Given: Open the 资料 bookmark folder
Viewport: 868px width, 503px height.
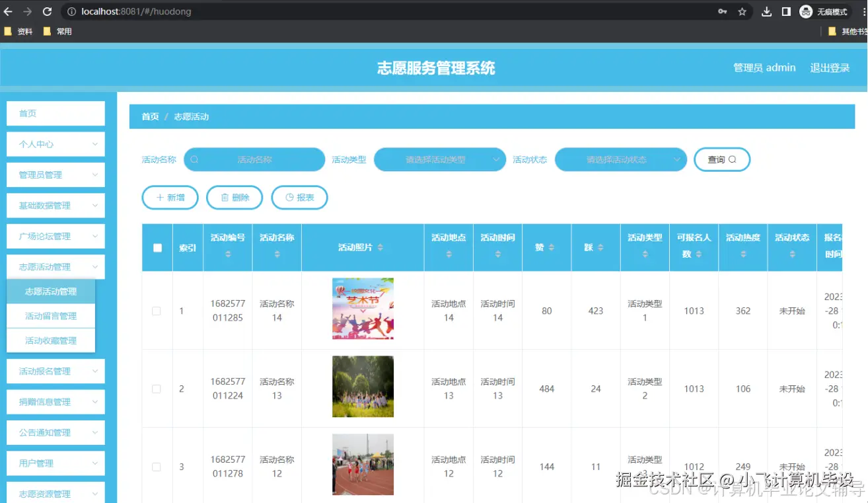Looking at the screenshot, I should click(x=18, y=31).
